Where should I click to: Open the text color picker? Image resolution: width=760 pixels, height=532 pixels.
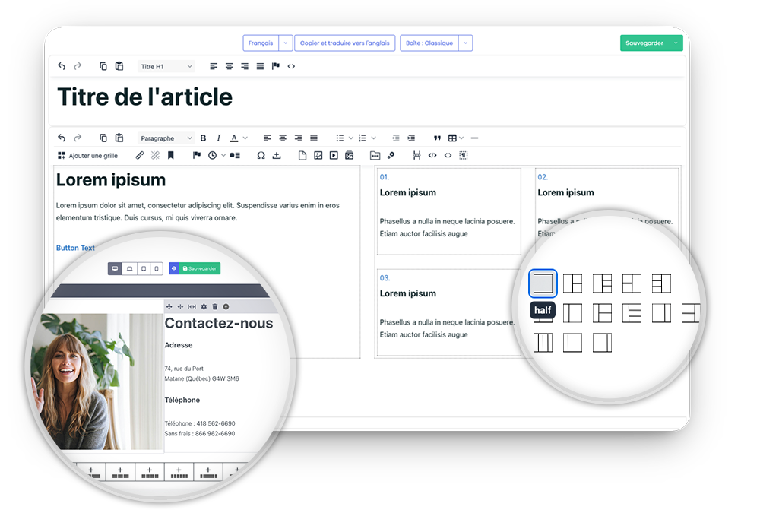tap(237, 138)
